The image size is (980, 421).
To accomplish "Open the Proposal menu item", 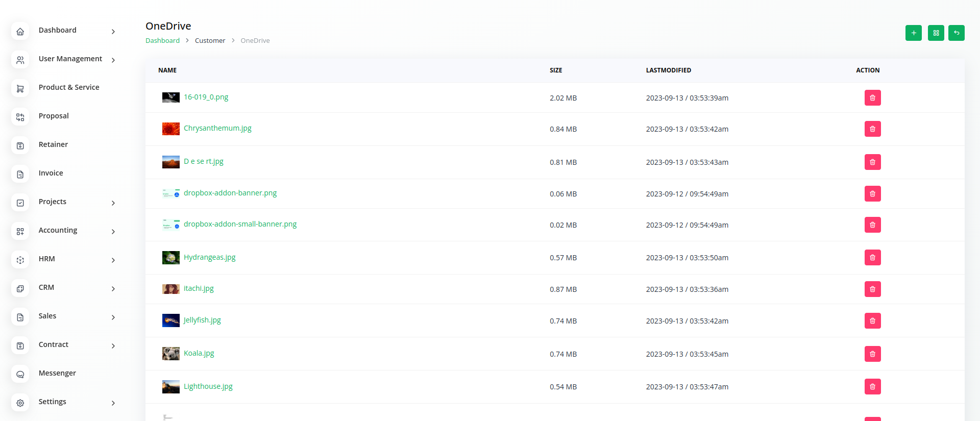I will (54, 116).
